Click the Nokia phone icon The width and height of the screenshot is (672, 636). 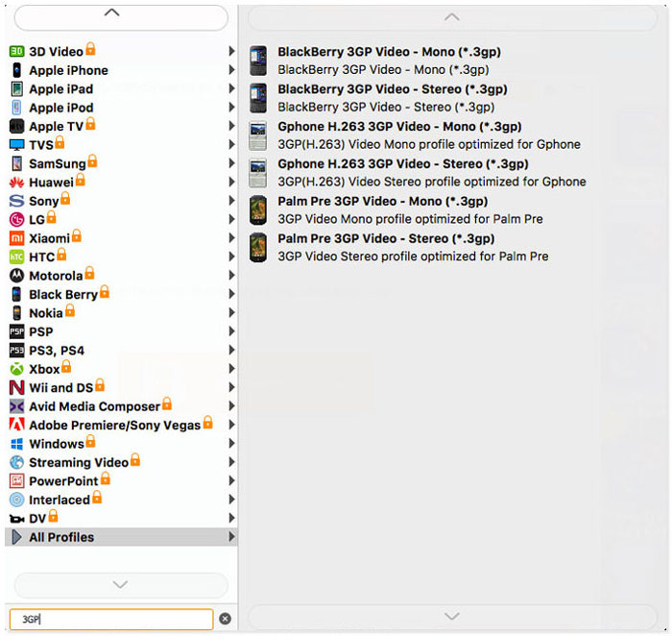tap(16, 313)
